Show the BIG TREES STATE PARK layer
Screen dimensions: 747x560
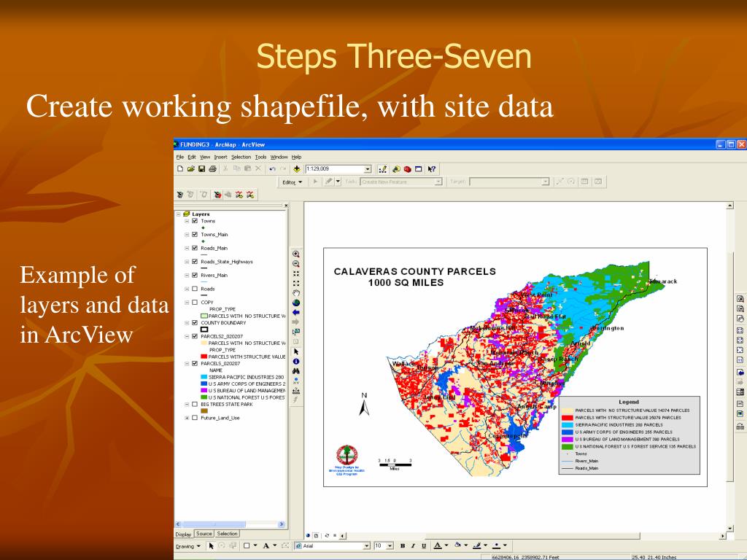(194, 404)
